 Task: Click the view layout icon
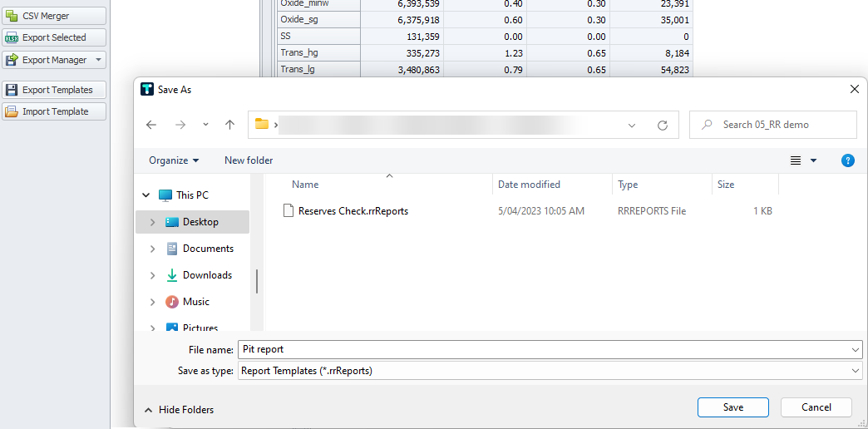pos(796,160)
